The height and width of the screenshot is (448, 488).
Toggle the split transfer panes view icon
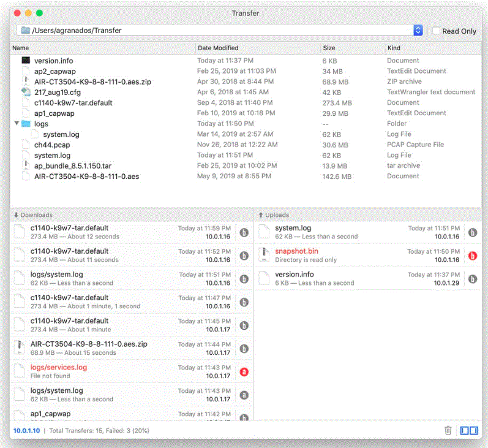click(469, 430)
